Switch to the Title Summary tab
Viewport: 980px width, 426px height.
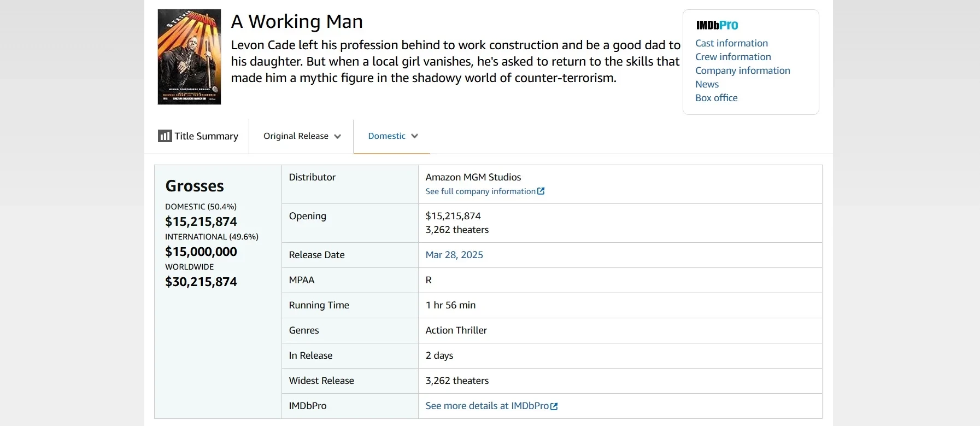click(206, 136)
